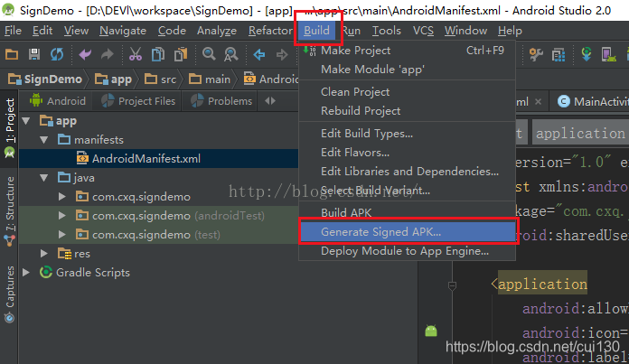This screenshot has height=364, width=629.
Task: Open the Structure tool window tab
Action: pos(10,211)
